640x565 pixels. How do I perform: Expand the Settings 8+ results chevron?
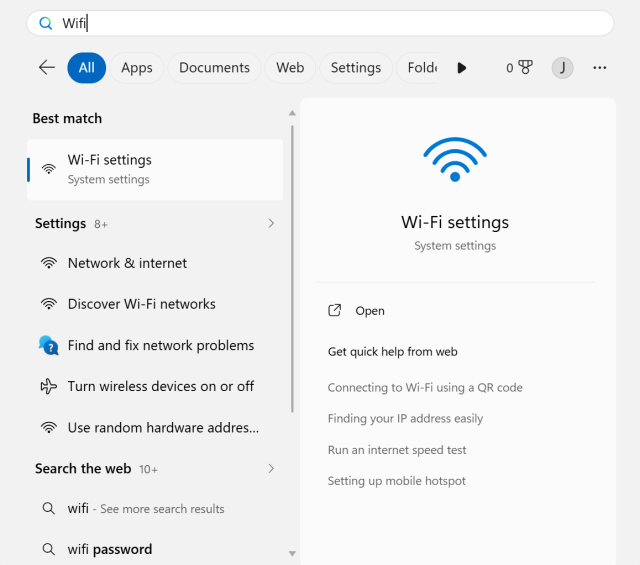click(271, 223)
